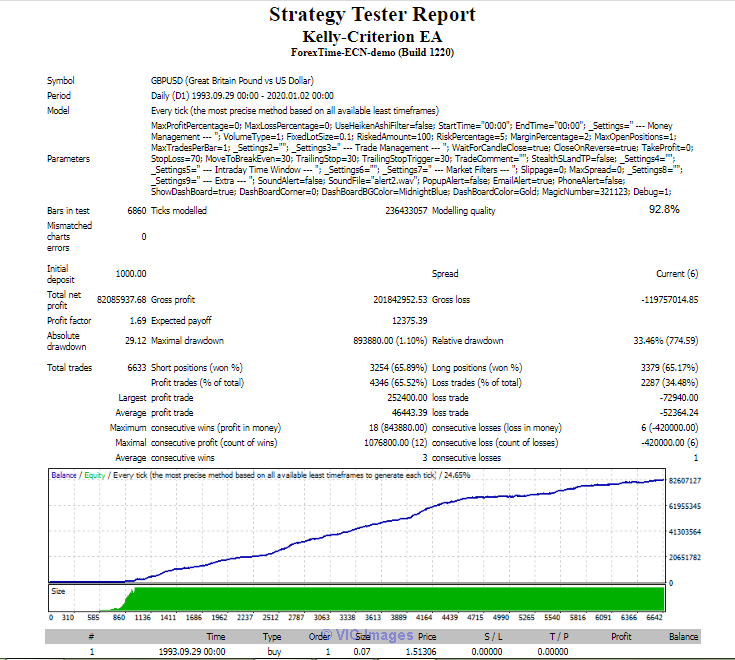Screen dimensions: 735x660
Task: Click largest profit trade value 252400.00
Action: [x=407, y=398]
